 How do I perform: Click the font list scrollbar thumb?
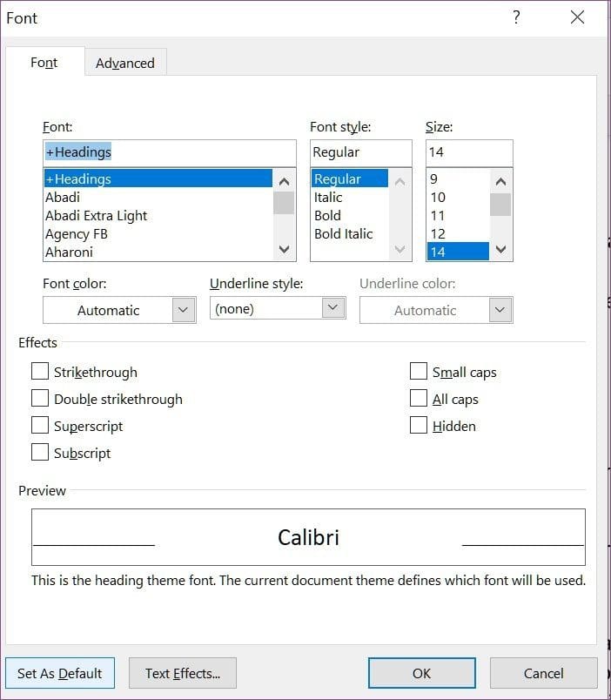pos(284,203)
